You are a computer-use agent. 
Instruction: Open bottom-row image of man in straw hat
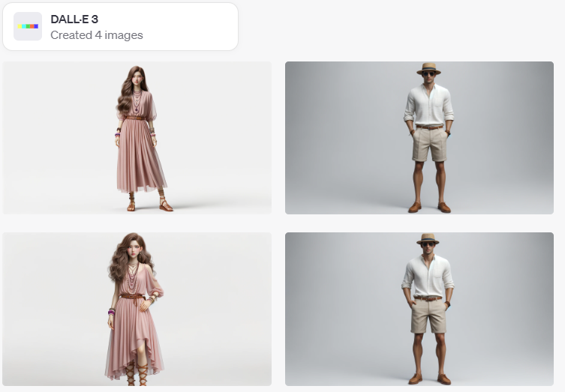pyautogui.click(x=419, y=309)
